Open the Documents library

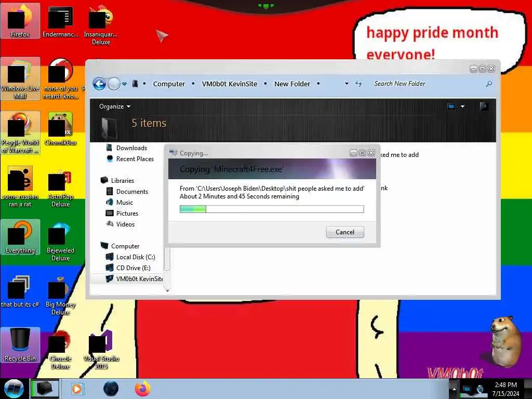point(127,191)
